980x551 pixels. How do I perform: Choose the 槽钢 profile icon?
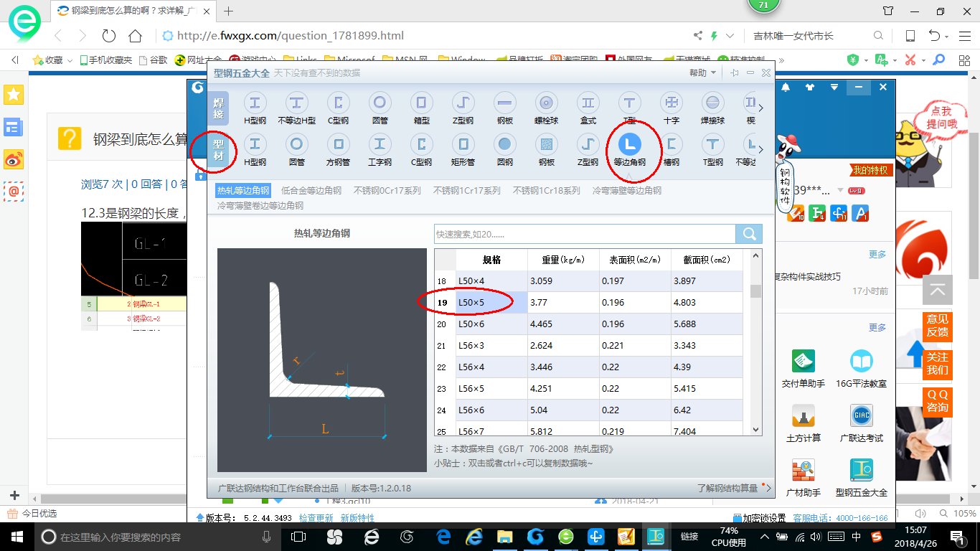(x=671, y=144)
